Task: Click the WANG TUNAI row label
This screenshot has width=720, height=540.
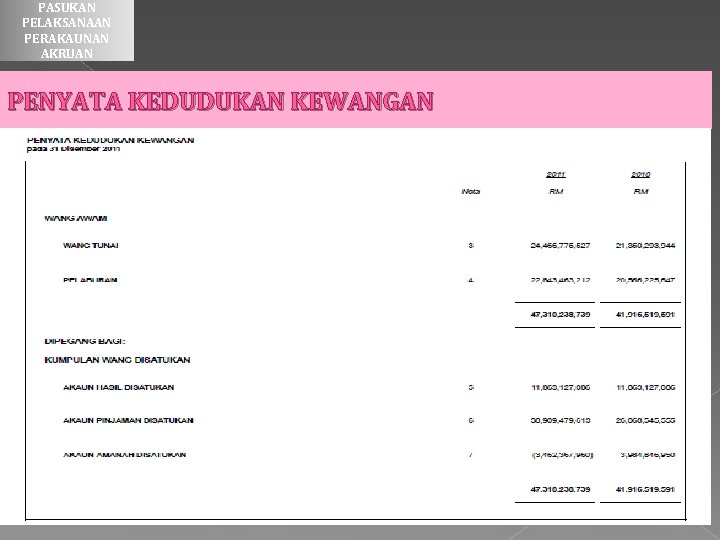Action: tap(90, 246)
